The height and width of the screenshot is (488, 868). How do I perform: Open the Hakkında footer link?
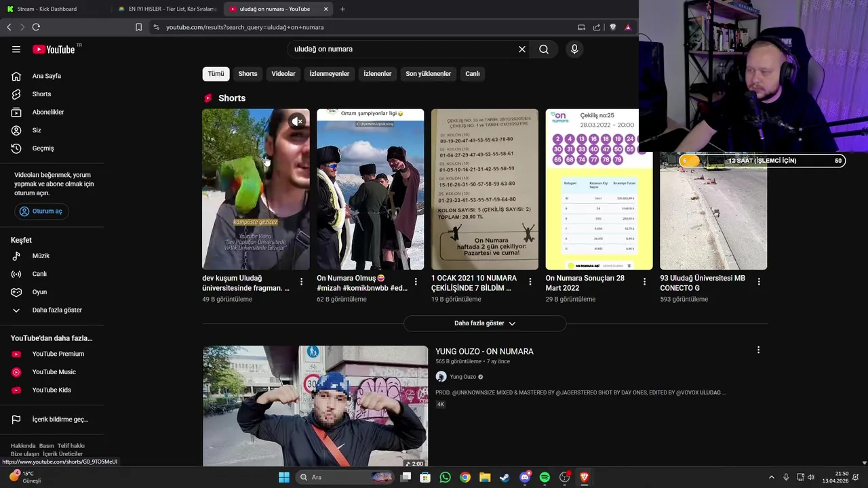click(22, 446)
